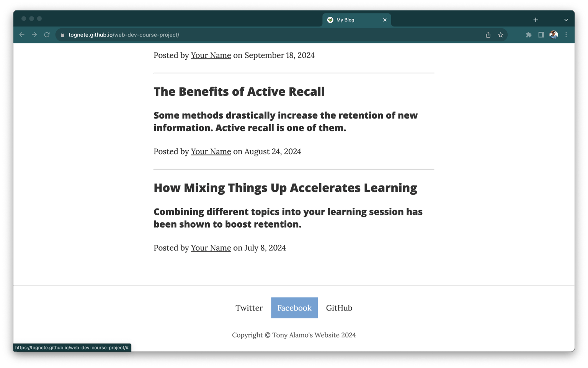The width and height of the screenshot is (588, 368).
Task: Click Your Name link on July 8 post
Action: tap(211, 248)
